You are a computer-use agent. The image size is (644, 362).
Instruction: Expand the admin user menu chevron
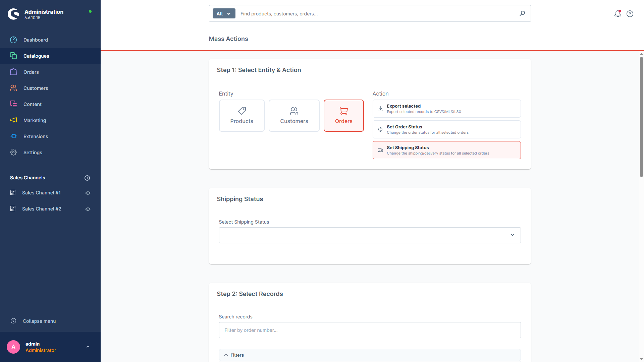pos(88,347)
